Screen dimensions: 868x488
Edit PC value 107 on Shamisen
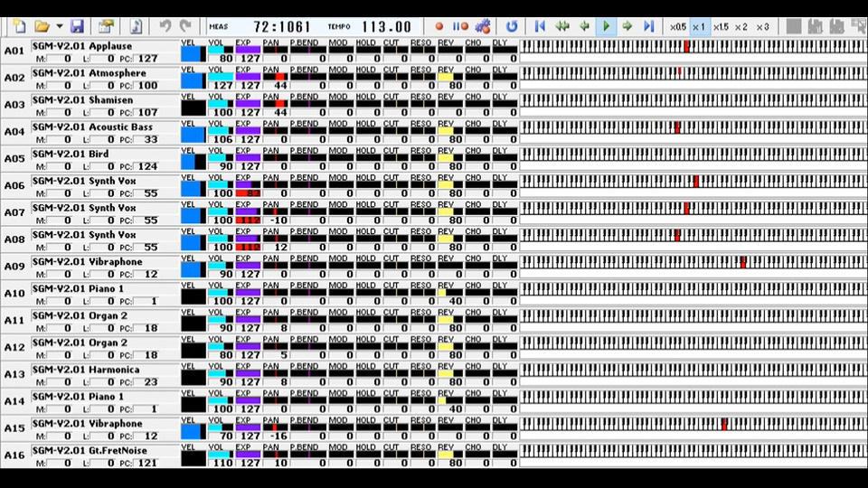(146, 112)
